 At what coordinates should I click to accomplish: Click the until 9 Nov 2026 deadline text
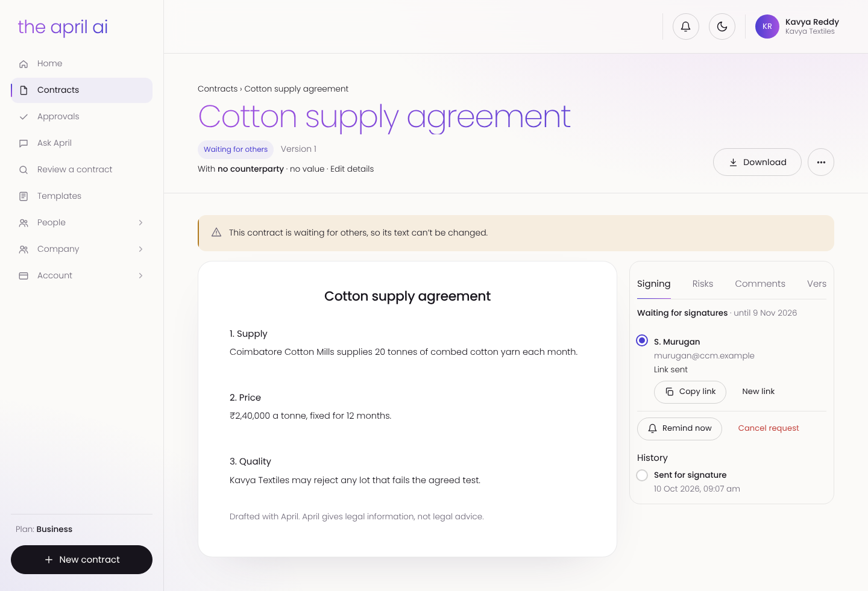(766, 313)
